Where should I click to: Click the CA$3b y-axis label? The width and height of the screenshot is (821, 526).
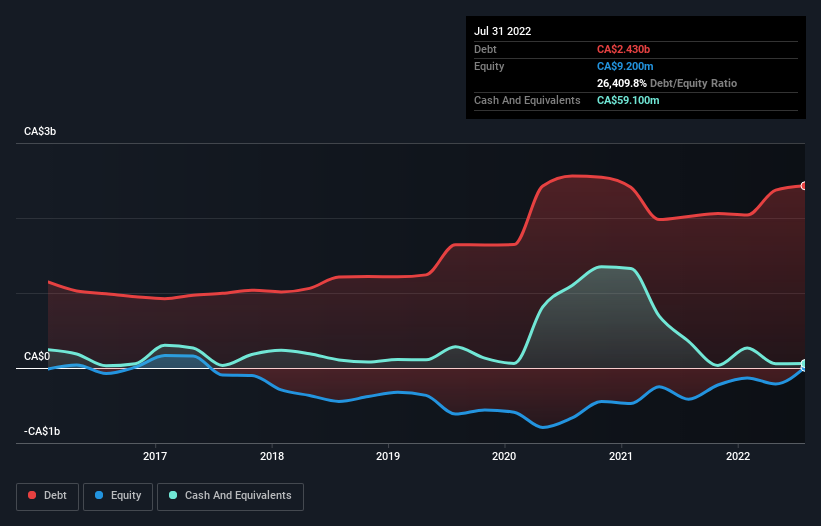40,131
